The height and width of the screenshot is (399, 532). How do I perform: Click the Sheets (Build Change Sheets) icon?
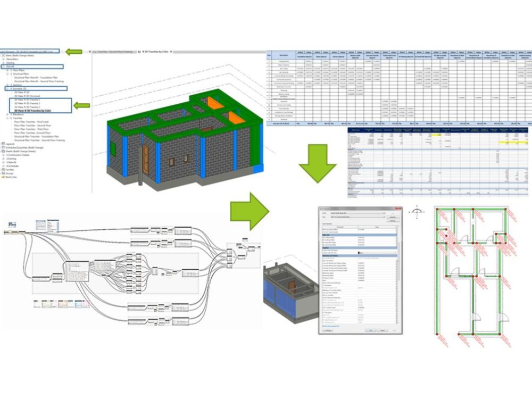point(2,151)
